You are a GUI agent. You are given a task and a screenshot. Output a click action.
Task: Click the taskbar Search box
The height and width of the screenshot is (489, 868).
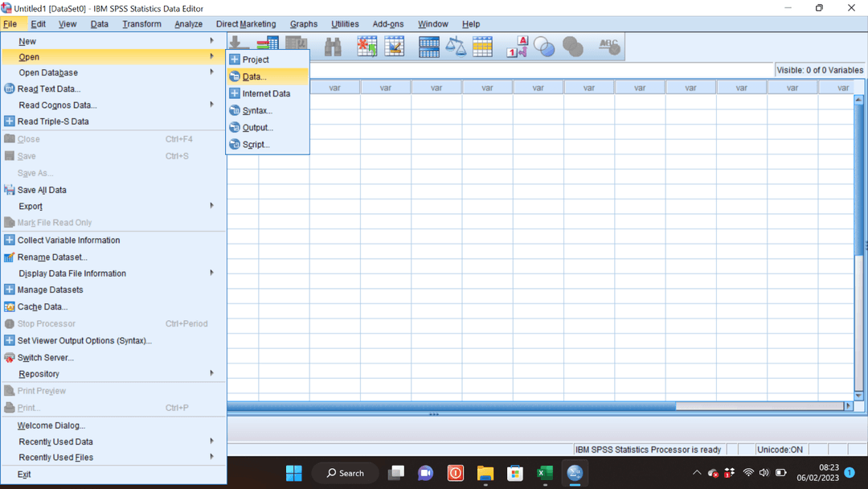346,473
